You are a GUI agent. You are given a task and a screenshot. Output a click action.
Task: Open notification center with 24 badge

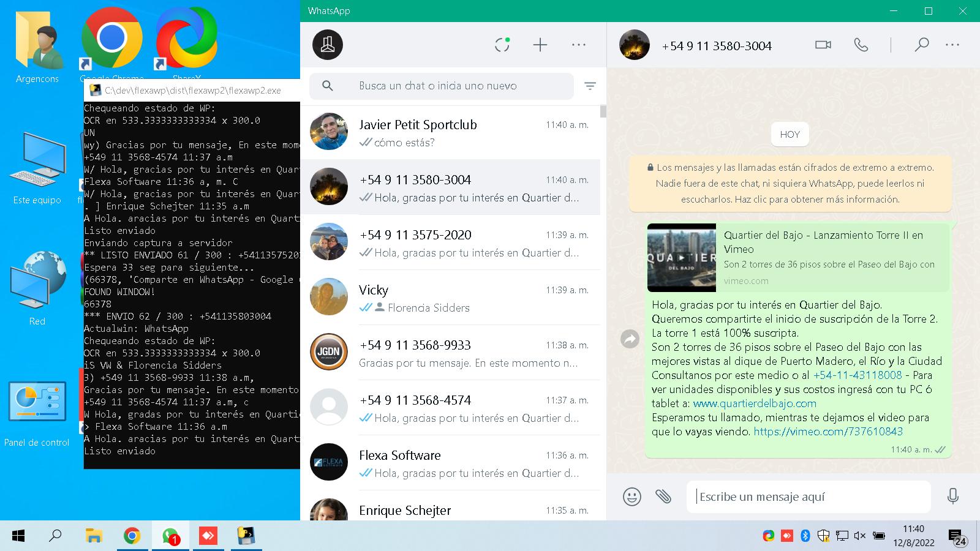pyautogui.click(x=957, y=538)
